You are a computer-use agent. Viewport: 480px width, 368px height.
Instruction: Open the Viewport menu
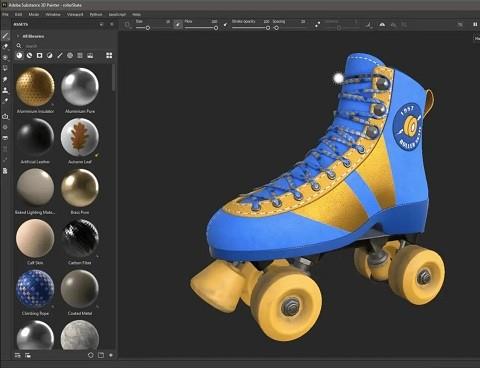coord(75,14)
